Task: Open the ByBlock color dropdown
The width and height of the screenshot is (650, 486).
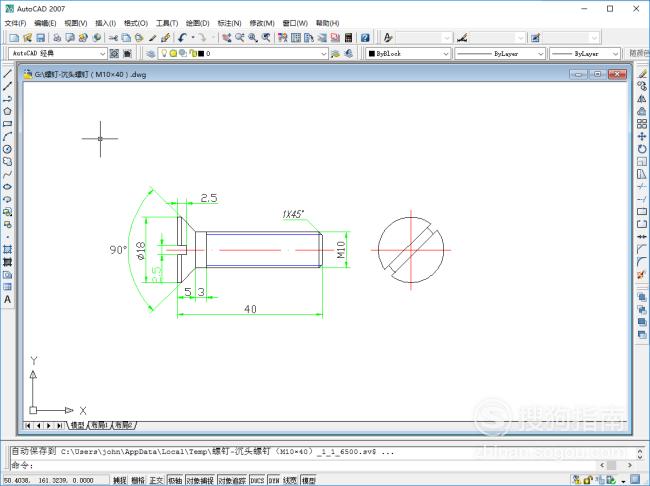Action: pos(408,53)
